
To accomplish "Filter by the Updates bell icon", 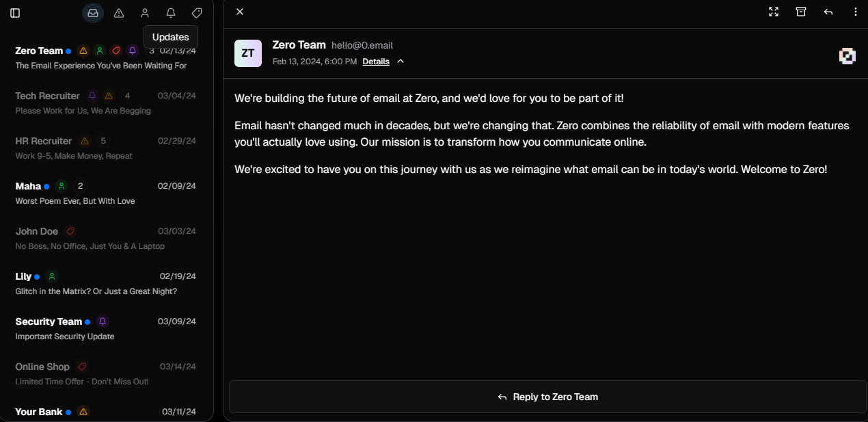I will (171, 13).
